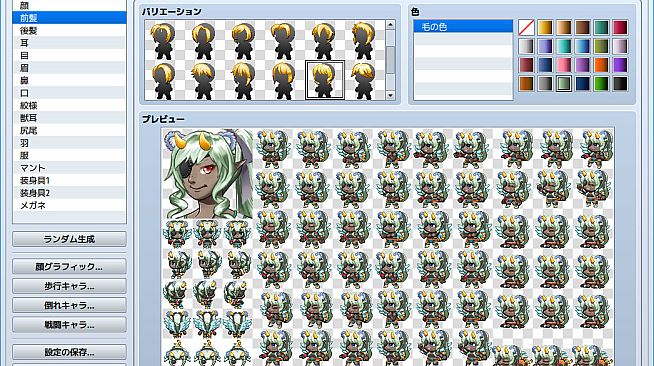
Task: Pick the no-color swatch with red slash
Action: [526, 28]
